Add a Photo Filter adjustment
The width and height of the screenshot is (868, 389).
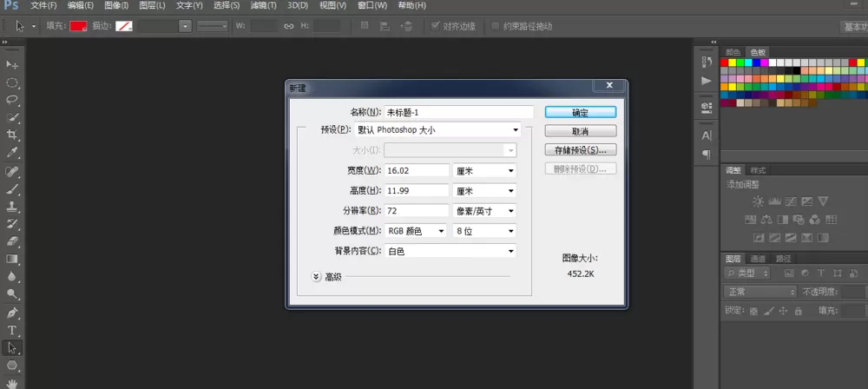pos(799,220)
